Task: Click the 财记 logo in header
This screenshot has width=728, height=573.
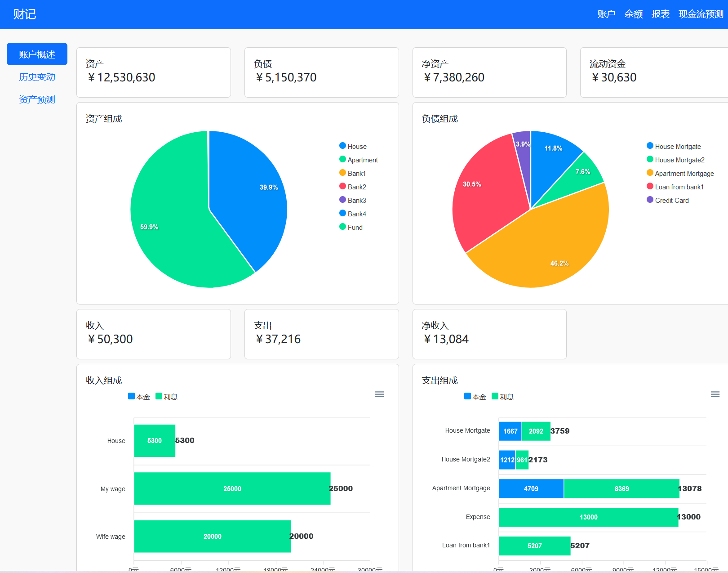Action: [25, 14]
